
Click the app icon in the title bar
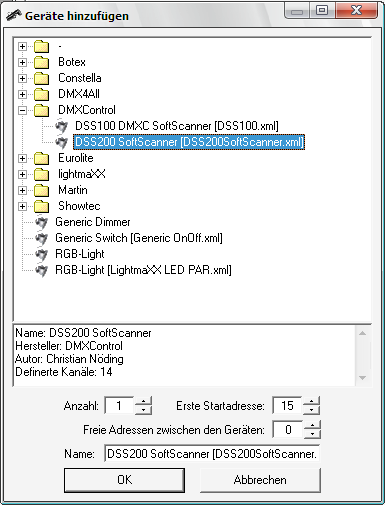pos(14,15)
